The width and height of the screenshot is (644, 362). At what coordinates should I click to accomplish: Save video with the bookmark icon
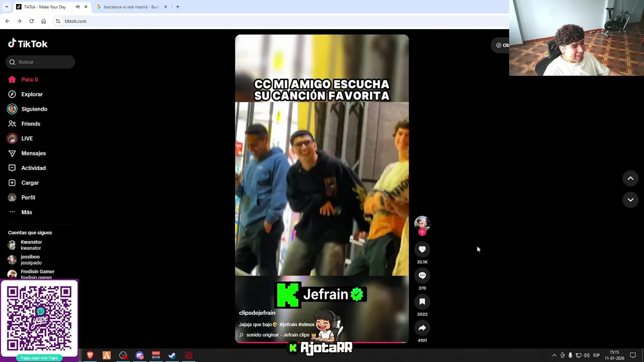tap(422, 302)
